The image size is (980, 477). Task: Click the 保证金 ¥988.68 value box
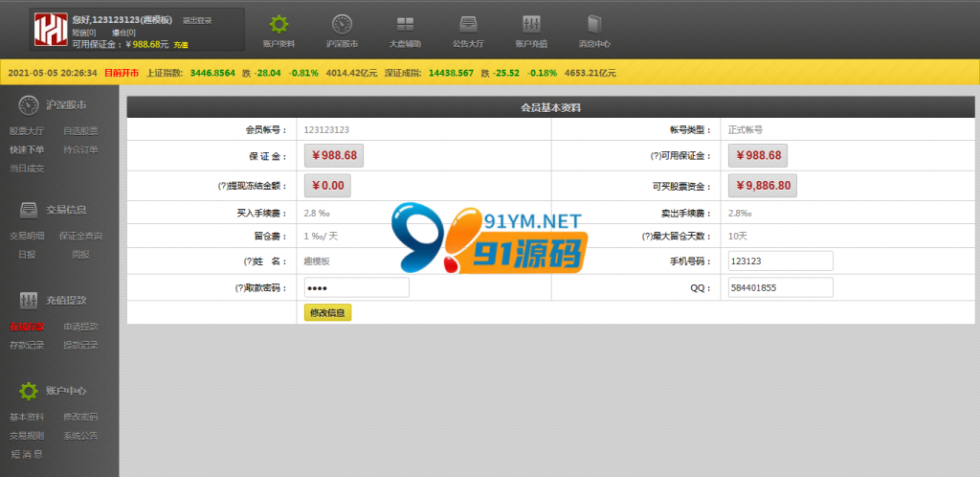coord(334,156)
